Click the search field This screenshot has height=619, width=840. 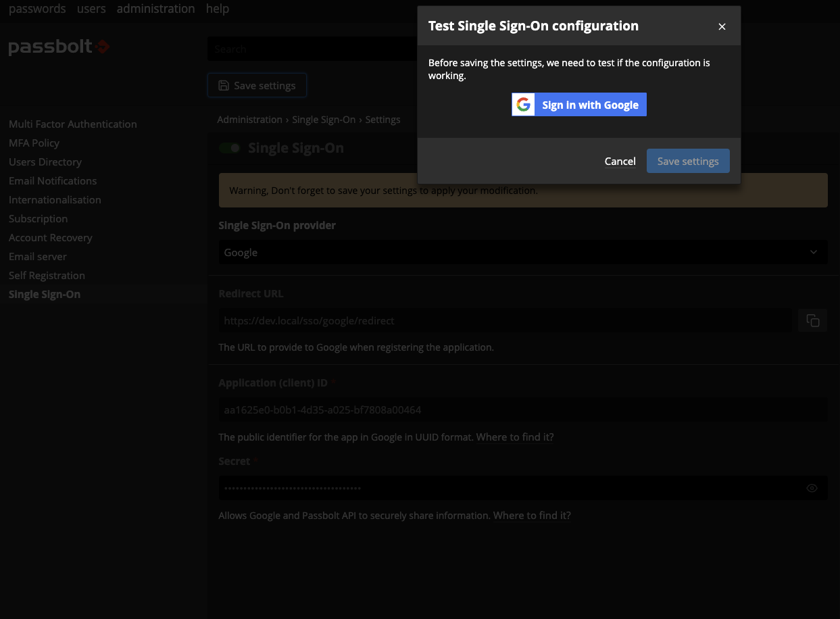(312, 49)
